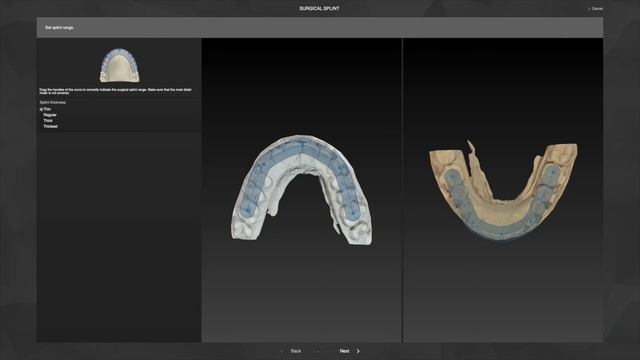
Task: Select the Thickest splint thickness option
Action: pos(50,127)
